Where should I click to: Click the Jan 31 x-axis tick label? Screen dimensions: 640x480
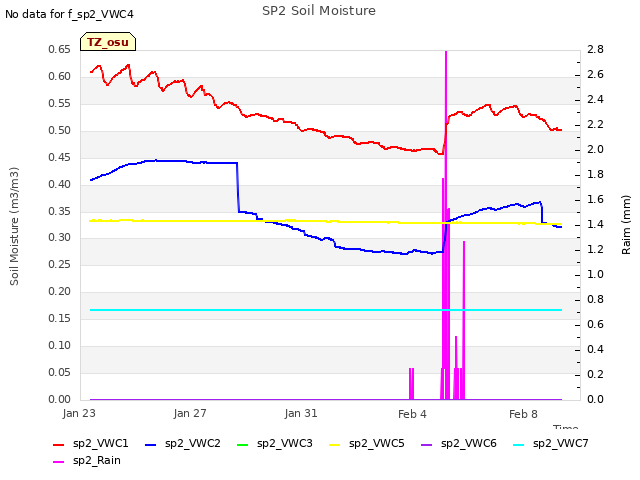pyautogui.click(x=301, y=413)
